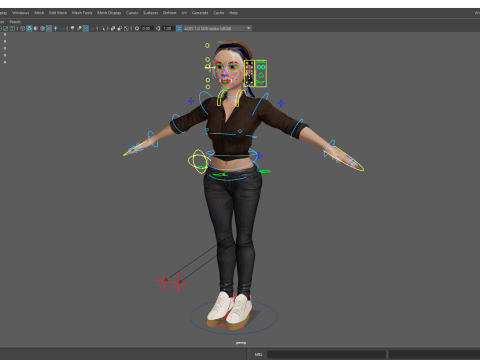Toggle the view transform icon
This screenshot has height=360, width=480.
coord(179,28)
